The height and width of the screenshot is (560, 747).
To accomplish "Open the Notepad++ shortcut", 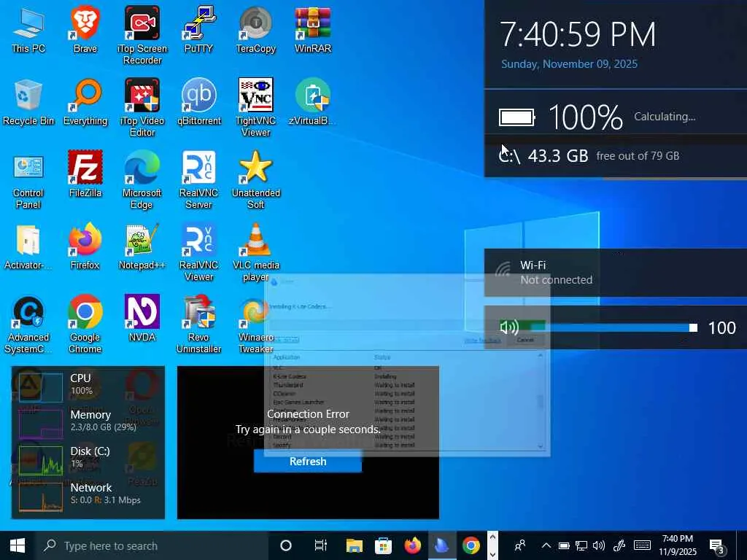I will pyautogui.click(x=142, y=247).
